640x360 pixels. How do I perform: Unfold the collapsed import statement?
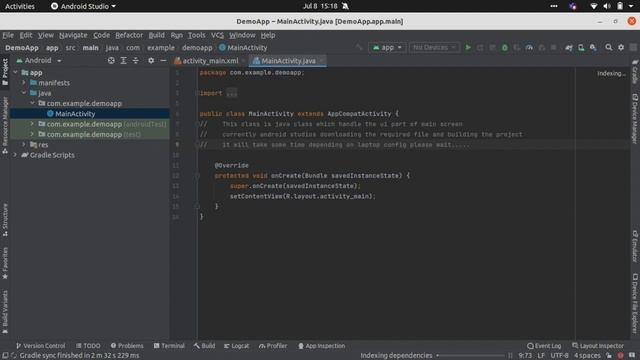[231, 93]
